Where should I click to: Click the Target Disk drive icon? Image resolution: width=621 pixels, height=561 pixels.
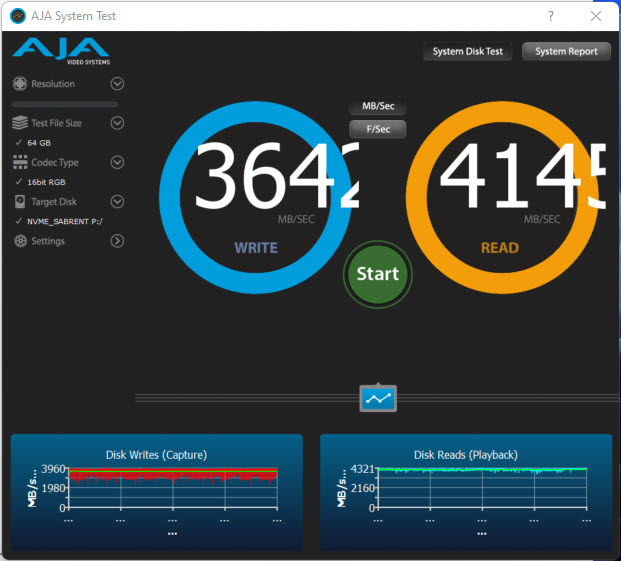(20, 202)
